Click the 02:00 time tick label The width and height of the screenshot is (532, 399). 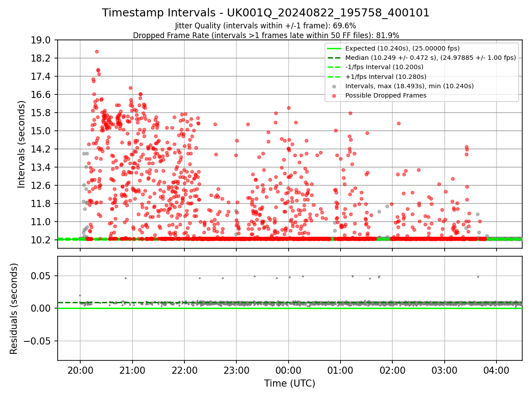pyautogui.click(x=392, y=370)
